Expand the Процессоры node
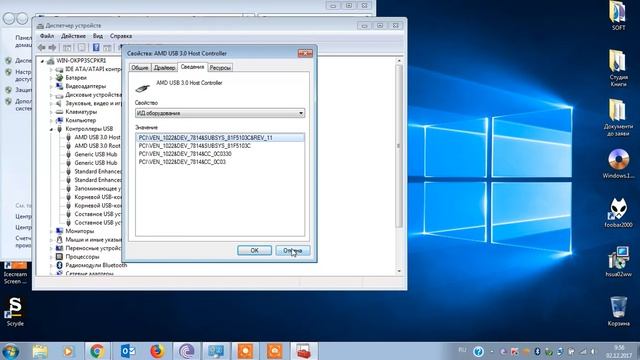Viewport: 640px width, 360px height. (x=51, y=257)
